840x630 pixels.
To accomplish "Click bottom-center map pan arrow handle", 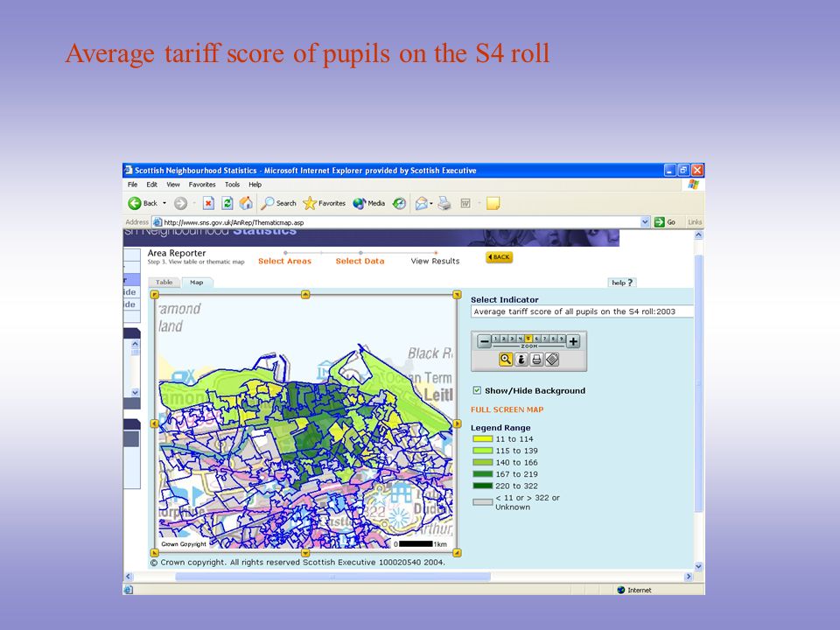I will click(305, 553).
